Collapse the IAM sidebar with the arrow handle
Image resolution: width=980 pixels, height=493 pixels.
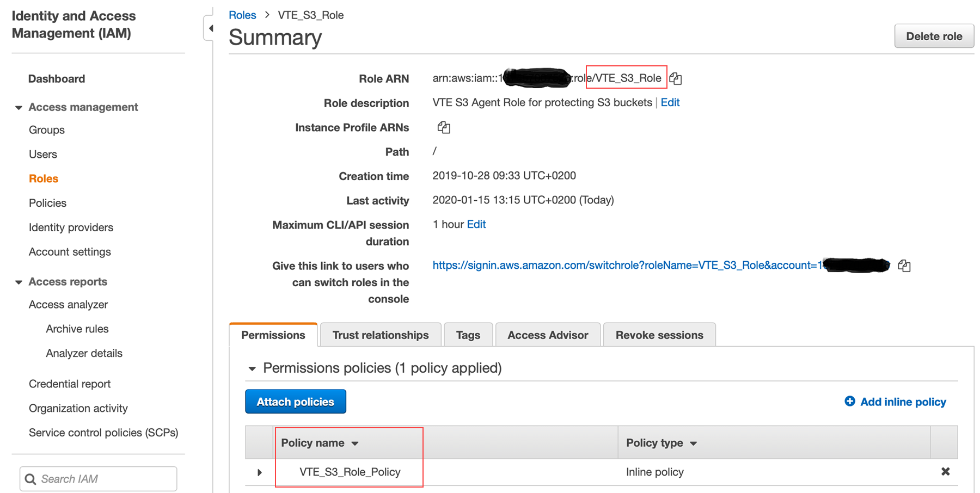coord(210,28)
